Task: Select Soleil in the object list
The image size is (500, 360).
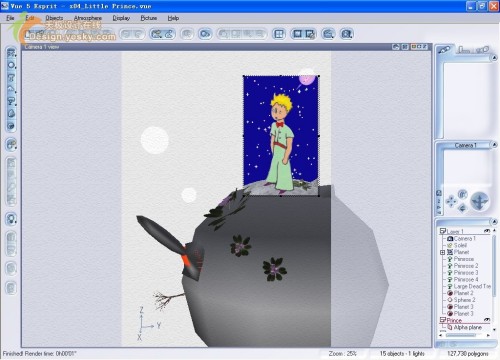Action: pos(460,245)
